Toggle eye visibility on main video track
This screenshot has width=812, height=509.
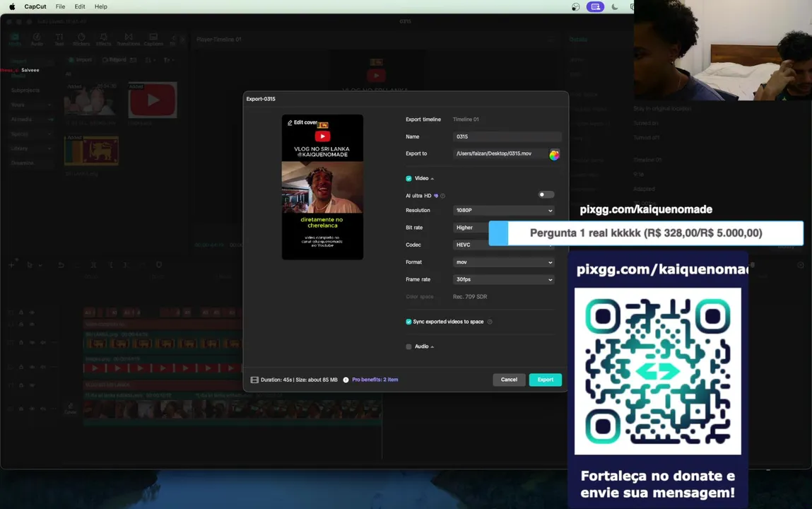32,409
